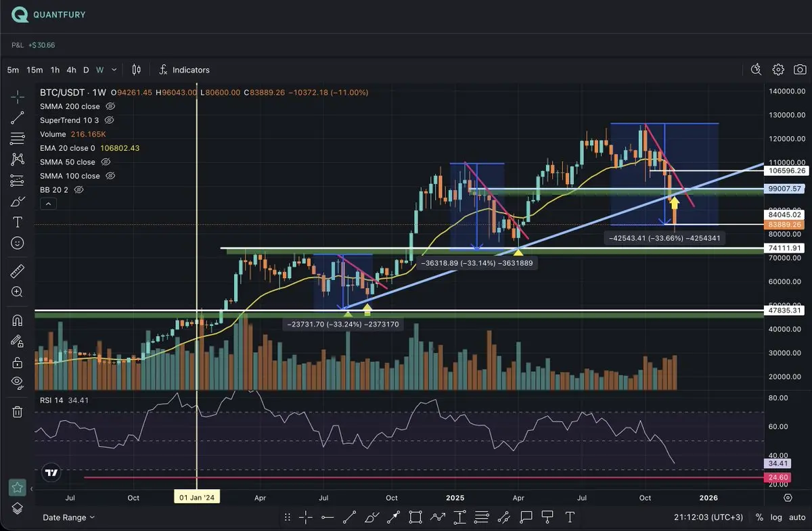Select trend line tool in bottom toolbar
The height and width of the screenshot is (531, 812).
[x=350, y=517]
